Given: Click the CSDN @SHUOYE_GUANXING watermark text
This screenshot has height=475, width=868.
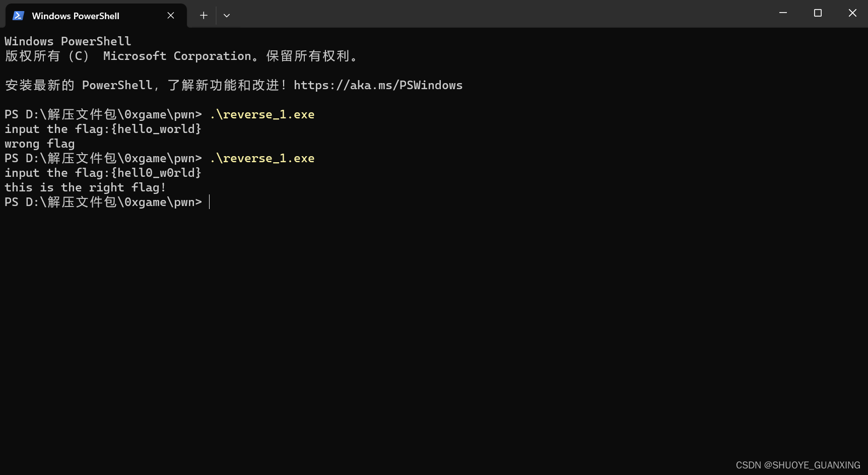Looking at the screenshot, I should [x=798, y=465].
